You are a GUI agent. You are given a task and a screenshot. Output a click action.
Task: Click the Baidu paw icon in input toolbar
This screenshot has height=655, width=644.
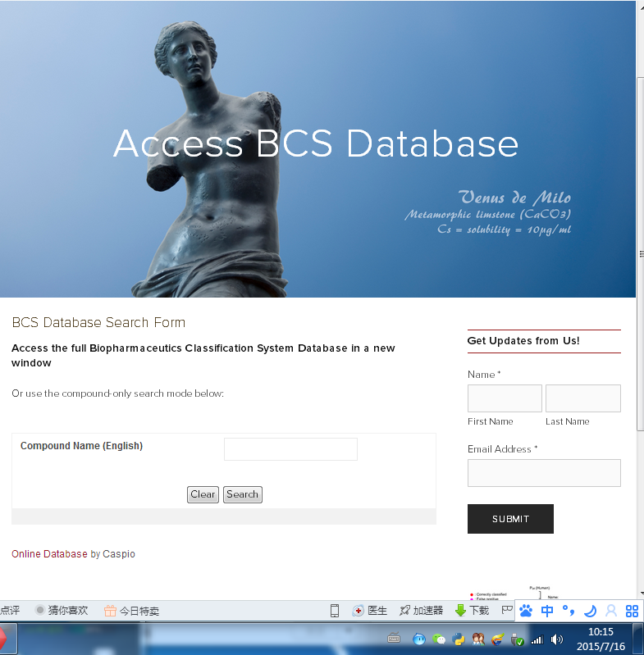(526, 611)
